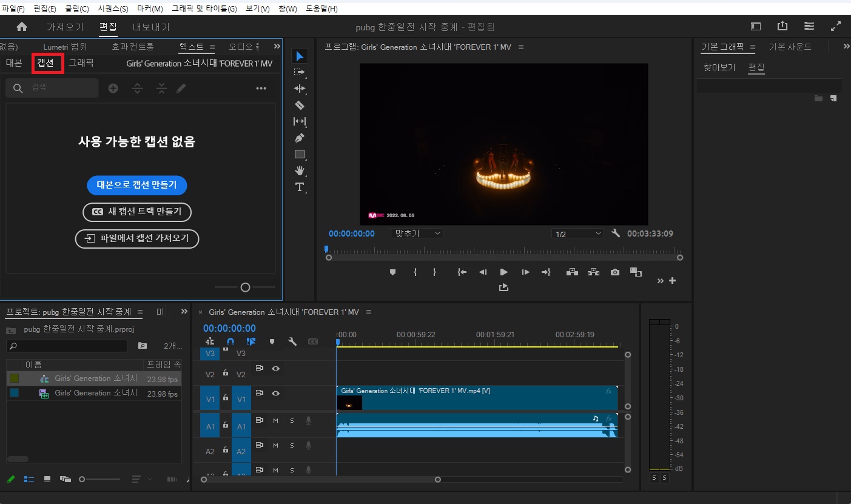Hide V2 track output eye
The width and height of the screenshot is (851, 504).
point(275,368)
